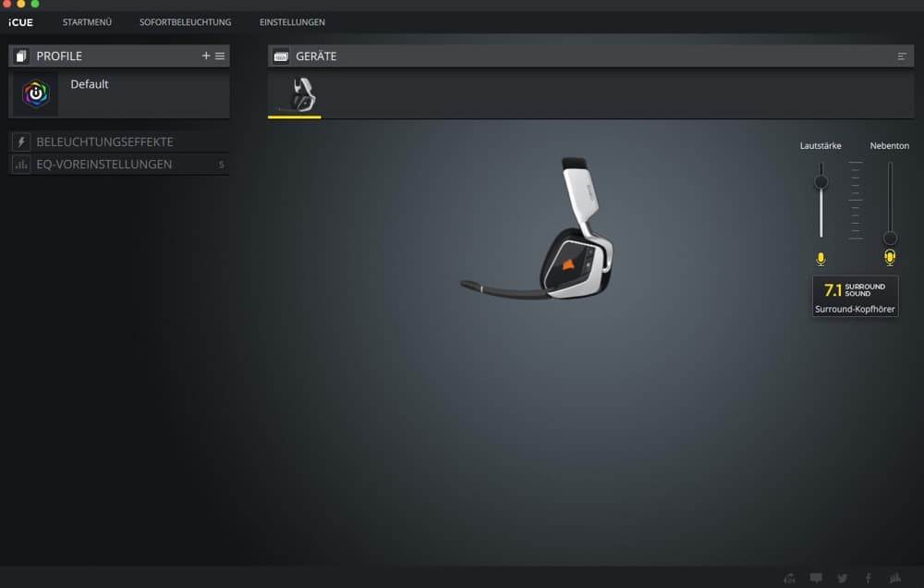Adjust the Lautstärke slider handle
The width and height of the screenshot is (924, 588).
click(821, 181)
